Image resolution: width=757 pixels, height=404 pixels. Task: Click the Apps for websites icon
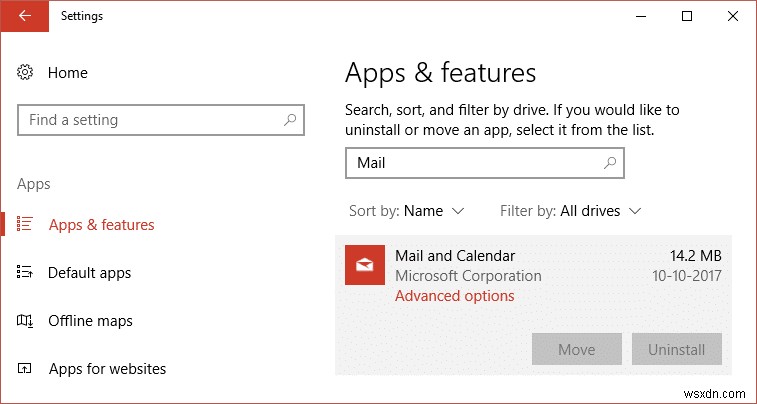tap(25, 368)
